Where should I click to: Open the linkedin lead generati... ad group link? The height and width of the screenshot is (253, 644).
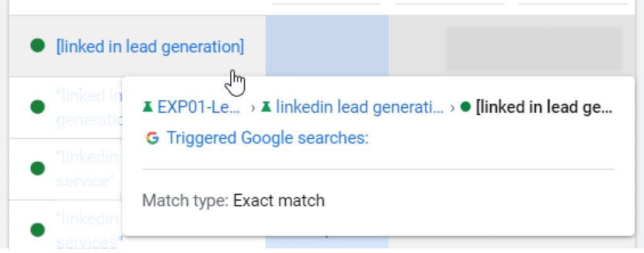[x=360, y=108]
